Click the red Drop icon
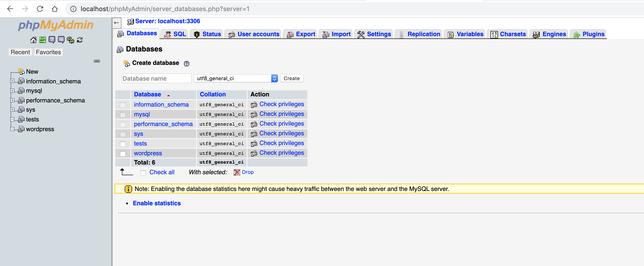 pos(236,172)
